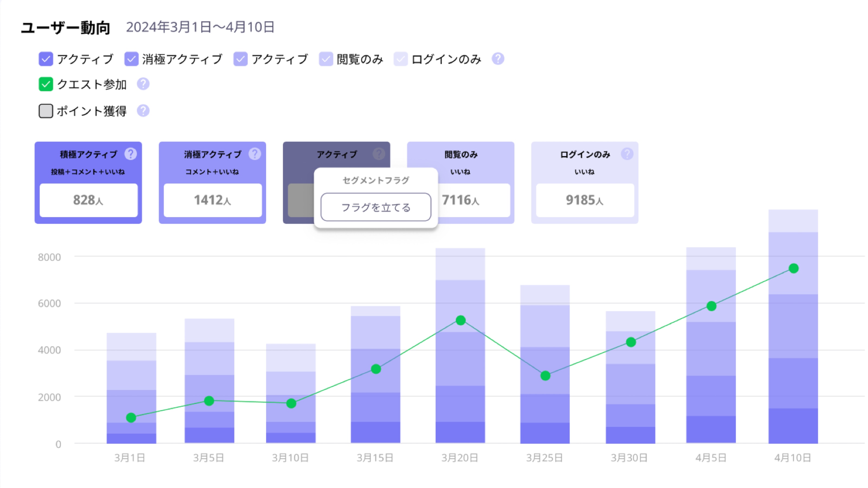Image resolution: width=868 pixels, height=488 pixels.
Task: Click the green data point above 3月5日
Action: 209,401
